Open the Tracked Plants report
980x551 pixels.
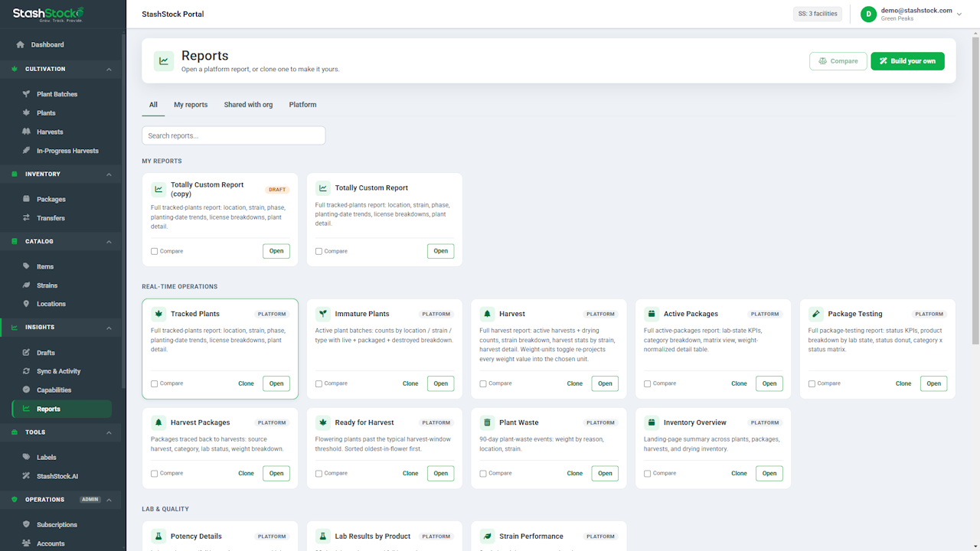point(276,383)
